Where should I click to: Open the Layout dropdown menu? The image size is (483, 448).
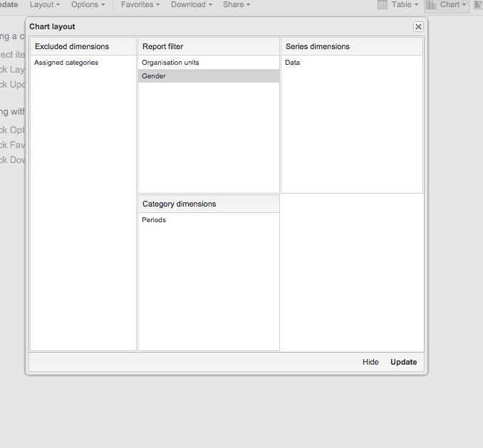(44, 5)
